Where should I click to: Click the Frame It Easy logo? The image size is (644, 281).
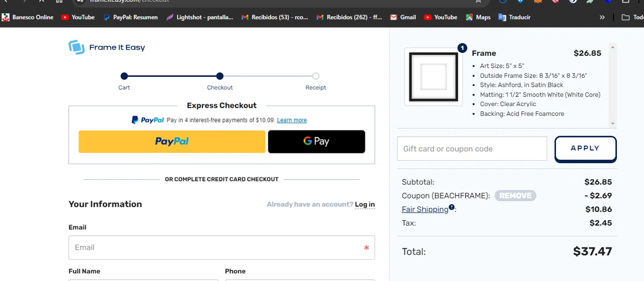tap(107, 47)
